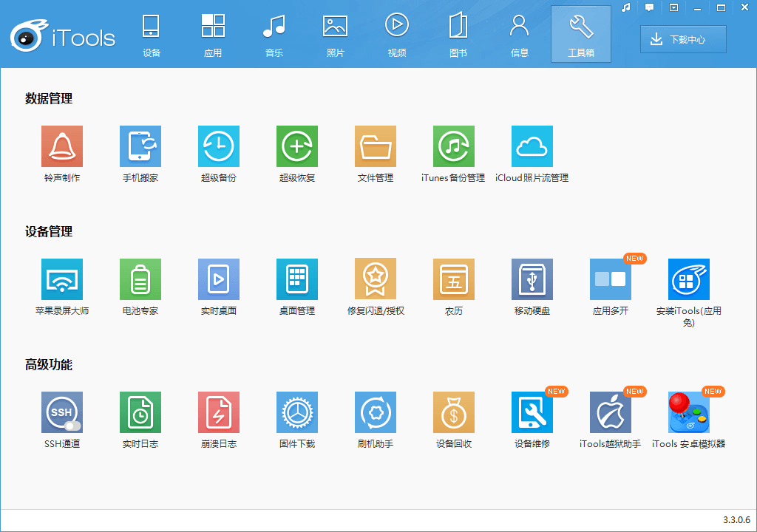Go to the 音乐 music tab

coord(274,35)
